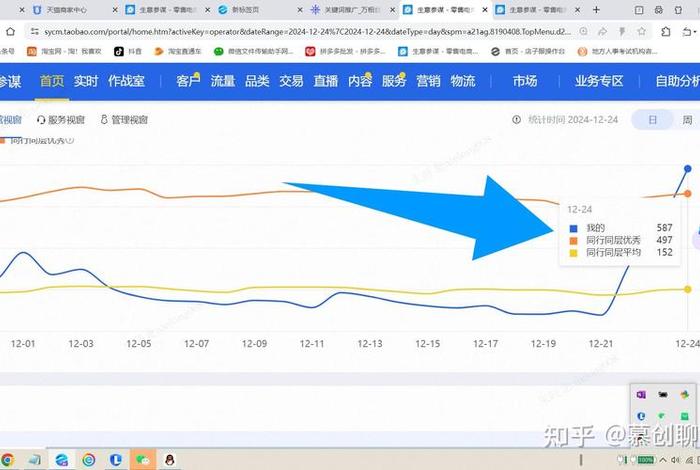The width and height of the screenshot is (700, 470).
Task: Click the 12-21 axis label
Action: [x=600, y=344]
